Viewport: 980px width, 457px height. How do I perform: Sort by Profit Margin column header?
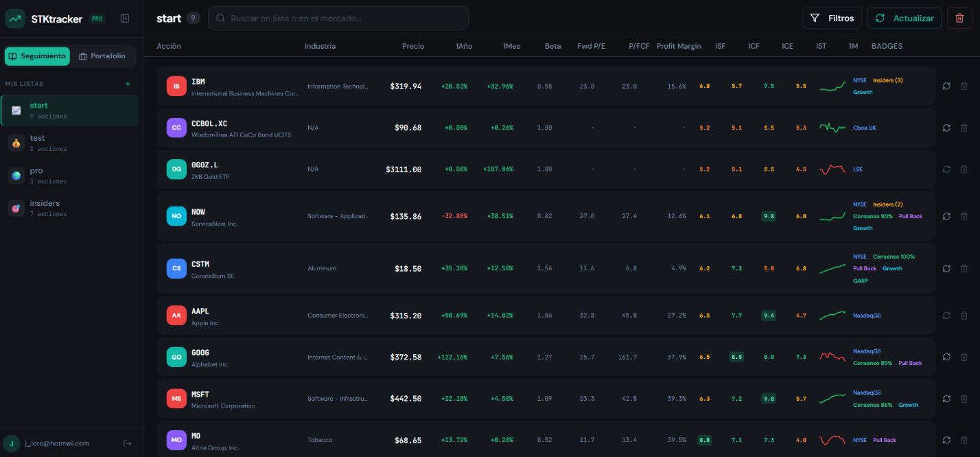tap(679, 47)
